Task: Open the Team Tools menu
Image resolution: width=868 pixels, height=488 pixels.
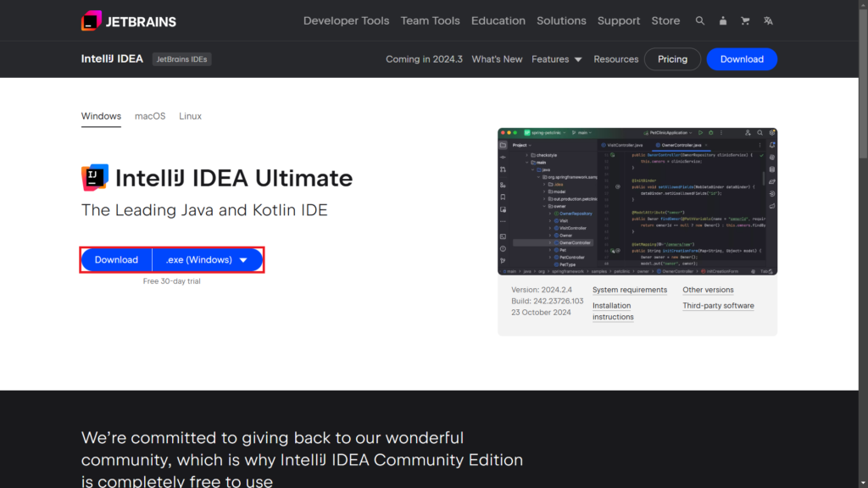Action: pos(430,21)
